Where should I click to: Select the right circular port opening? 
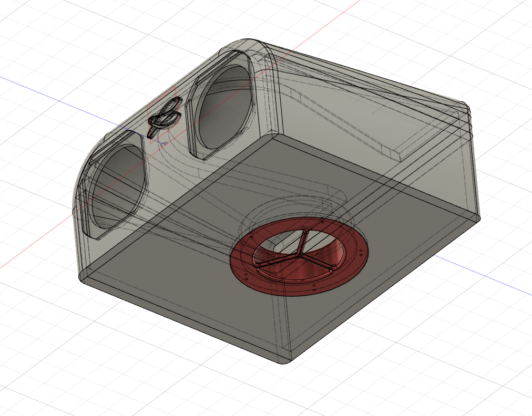pyautogui.click(x=226, y=106)
